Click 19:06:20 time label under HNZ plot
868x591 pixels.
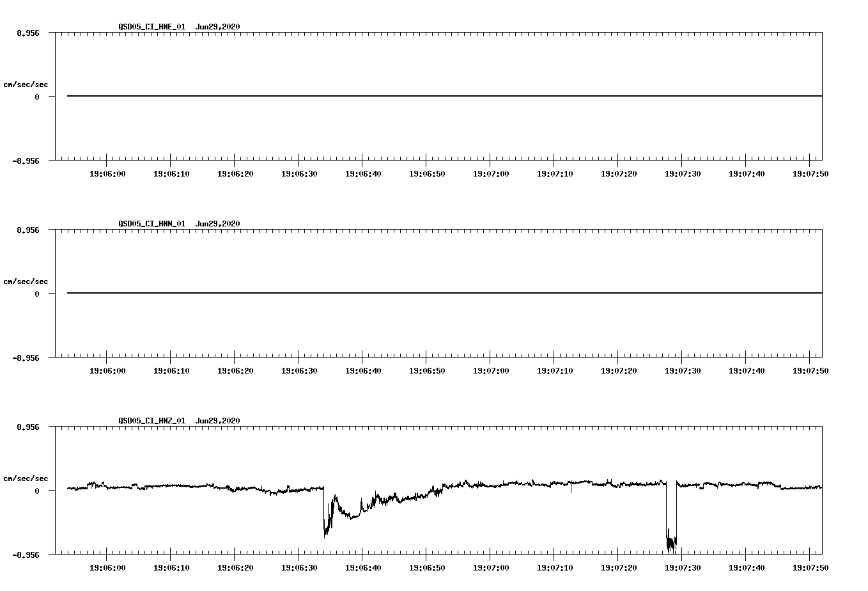click(235, 568)
